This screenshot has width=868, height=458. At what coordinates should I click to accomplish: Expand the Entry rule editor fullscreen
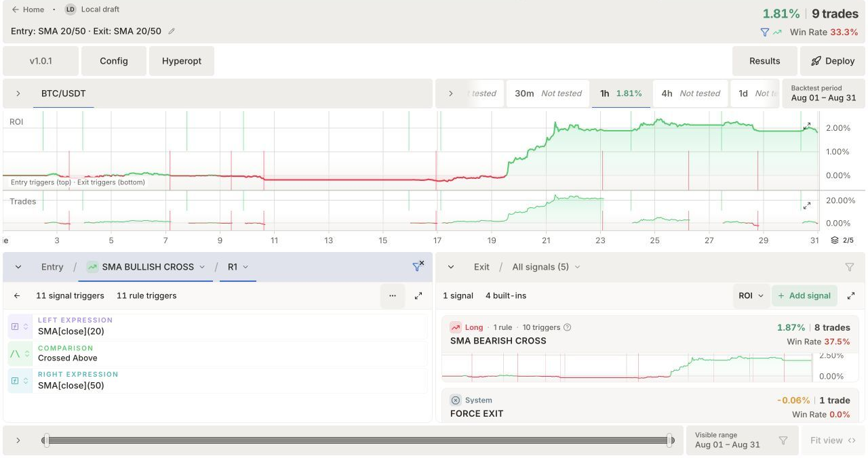click(x=418, y=295)
